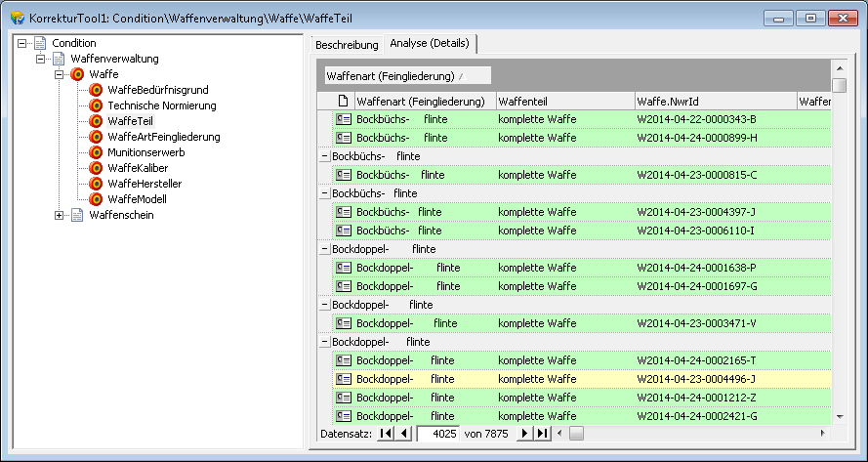Viewport: 868px width, 462px height.
Task: Collapse the Waffenverwaltung tree node
Action: [x=41, y=59]
